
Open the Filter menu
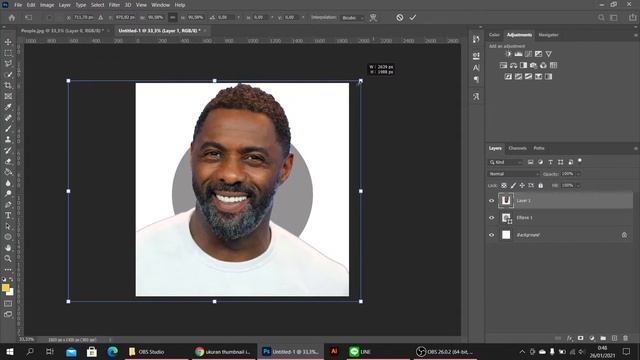[114, 5]
